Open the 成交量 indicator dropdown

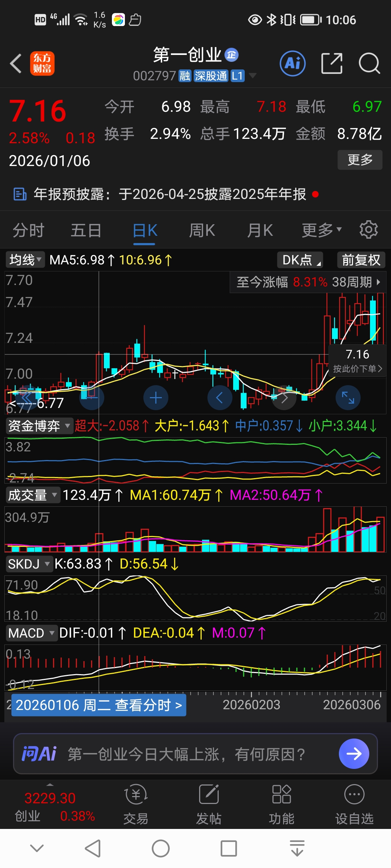click(x=33, y=495)
